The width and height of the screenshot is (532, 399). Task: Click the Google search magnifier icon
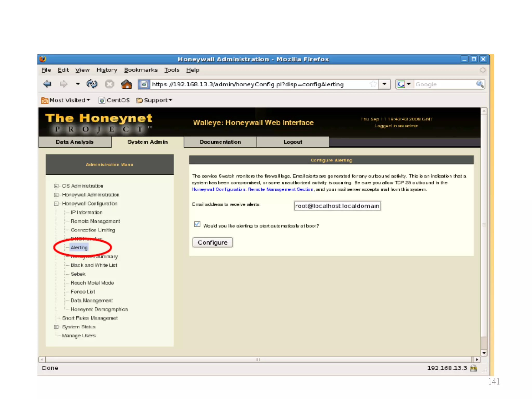[x=480, y=84]
